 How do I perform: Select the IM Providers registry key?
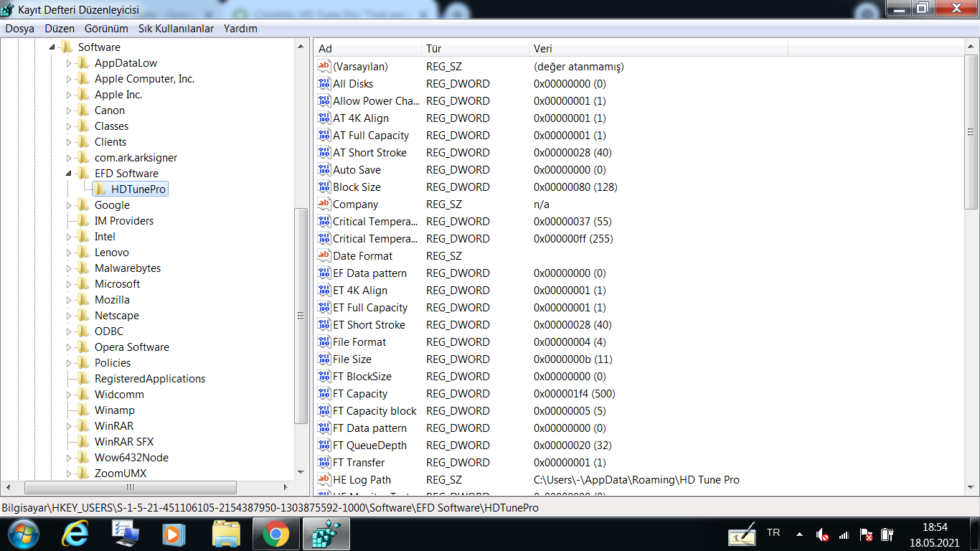point(124,221)
